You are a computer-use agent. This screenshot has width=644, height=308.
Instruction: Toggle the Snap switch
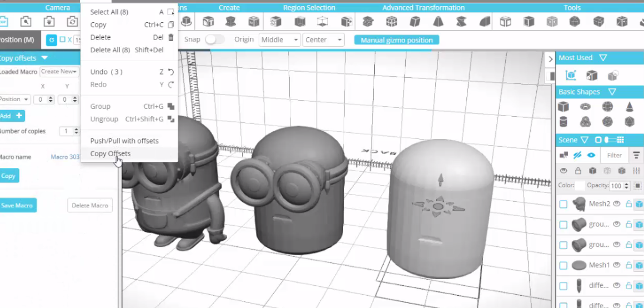click(215, 39)
